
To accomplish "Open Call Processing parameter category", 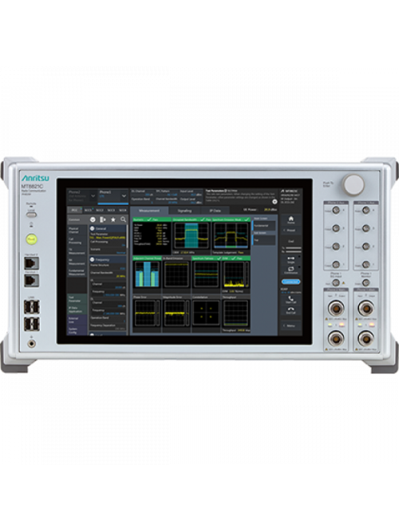I will (x=77, y=241).
